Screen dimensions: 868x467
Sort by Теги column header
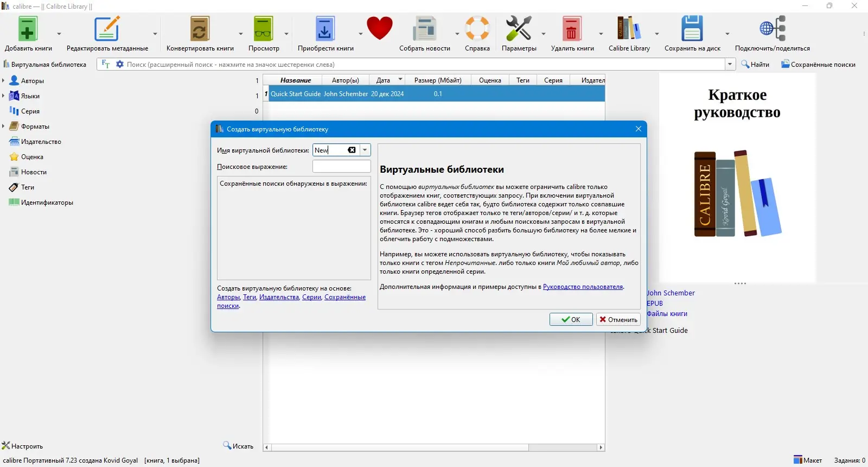tap(523, 80)
